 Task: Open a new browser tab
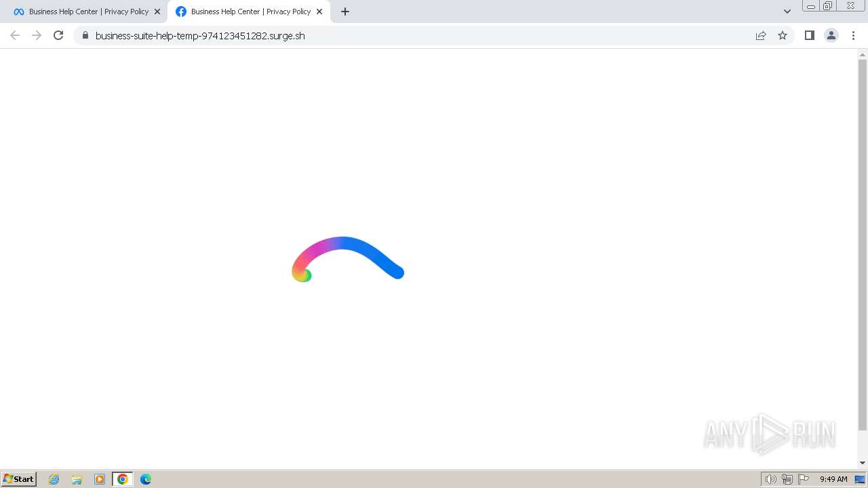345,12
